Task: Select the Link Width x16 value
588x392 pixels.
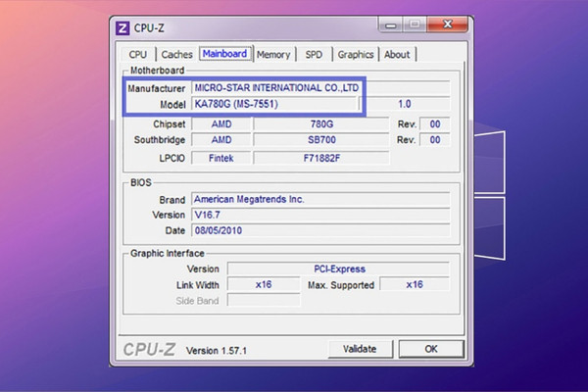Action: click(x=264, y=284)
